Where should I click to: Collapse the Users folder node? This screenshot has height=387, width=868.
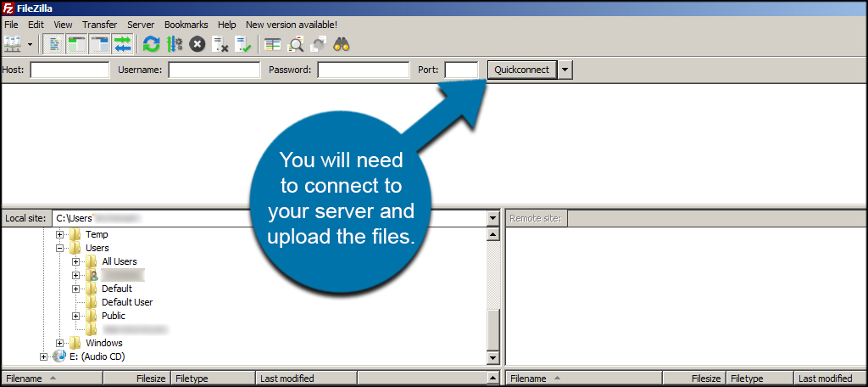coord(60,249)
